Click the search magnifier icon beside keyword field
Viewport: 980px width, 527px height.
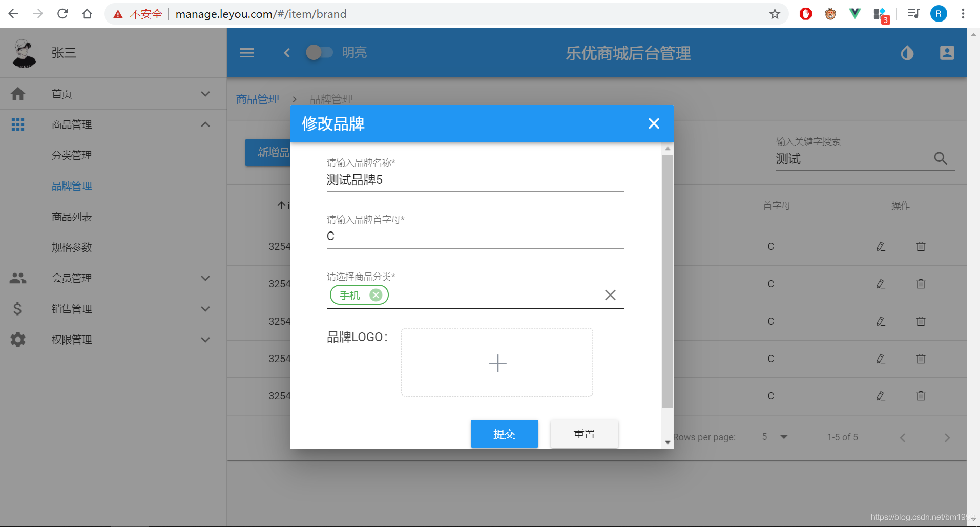coord(941,159)
